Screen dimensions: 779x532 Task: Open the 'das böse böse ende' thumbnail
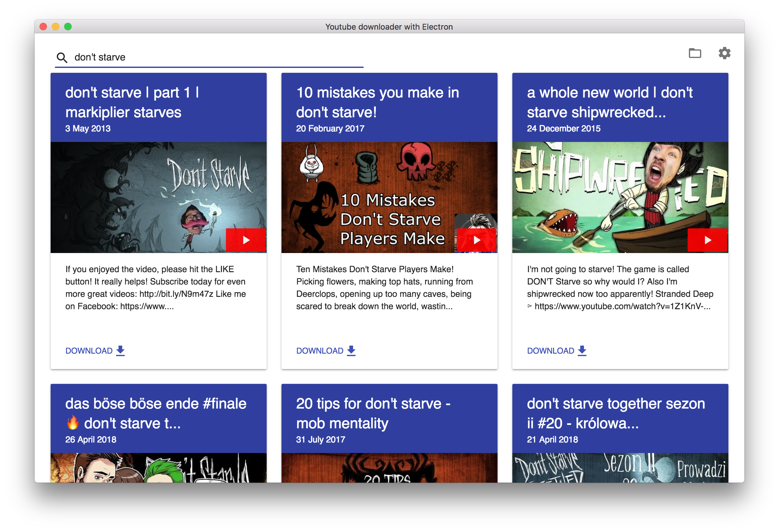tap(159, 468)
